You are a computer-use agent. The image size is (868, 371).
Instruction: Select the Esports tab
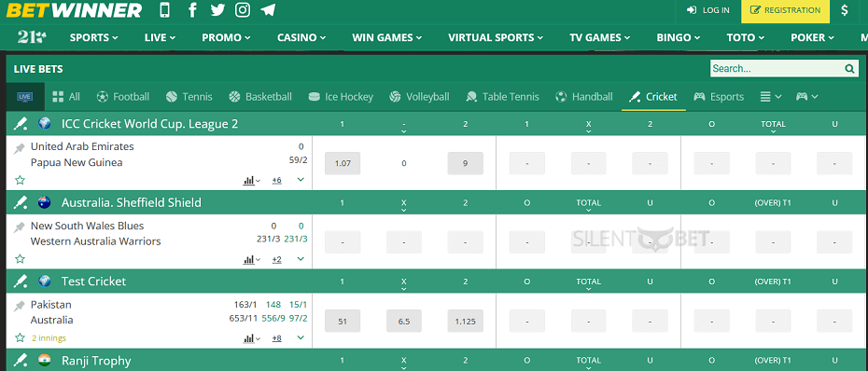coord(719,97)
